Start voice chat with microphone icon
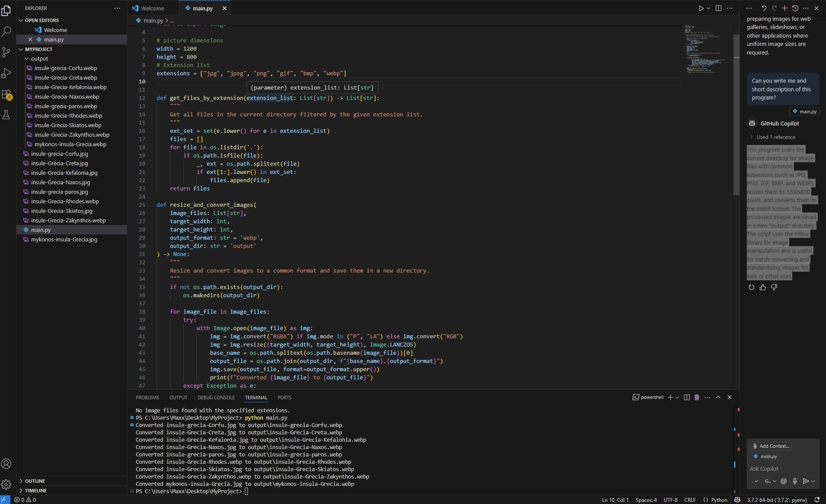This screenshot has height=504, width=826. click(x=795, y=481)
